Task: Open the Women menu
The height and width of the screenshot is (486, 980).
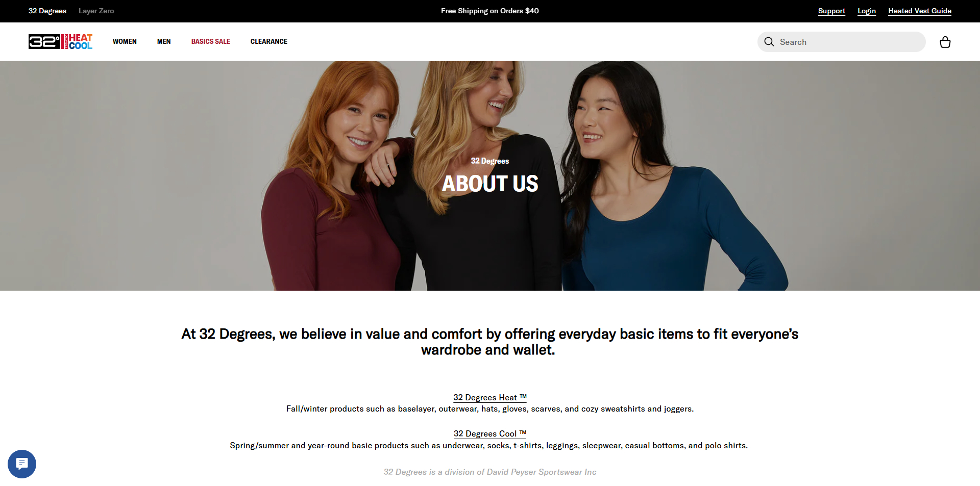Action: click(x=125, y=41)
